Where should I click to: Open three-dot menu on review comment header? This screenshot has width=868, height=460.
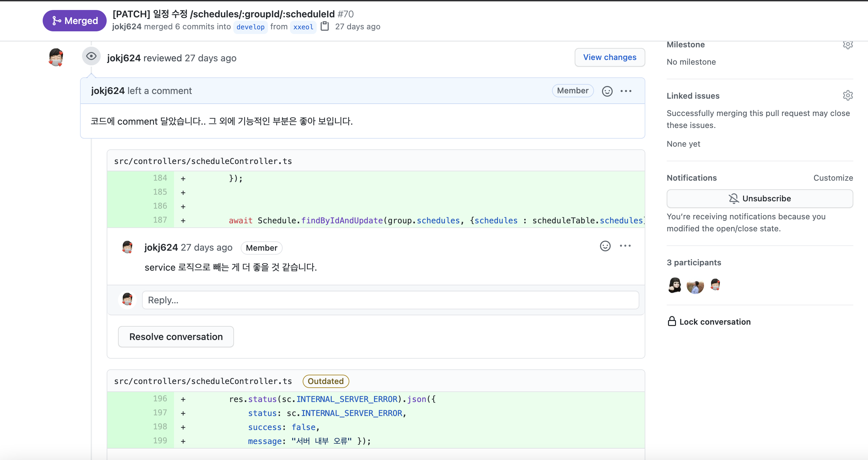(626, 91)
